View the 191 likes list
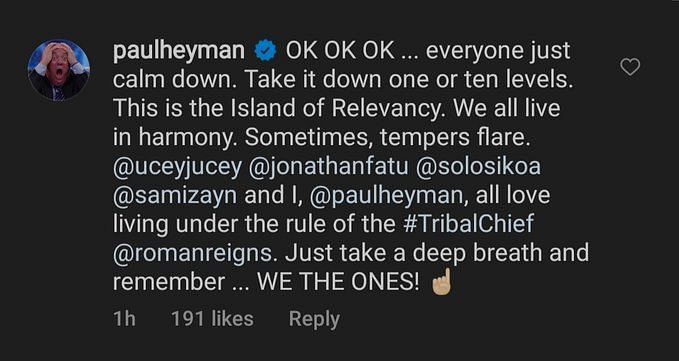 [x=212, y=319]
